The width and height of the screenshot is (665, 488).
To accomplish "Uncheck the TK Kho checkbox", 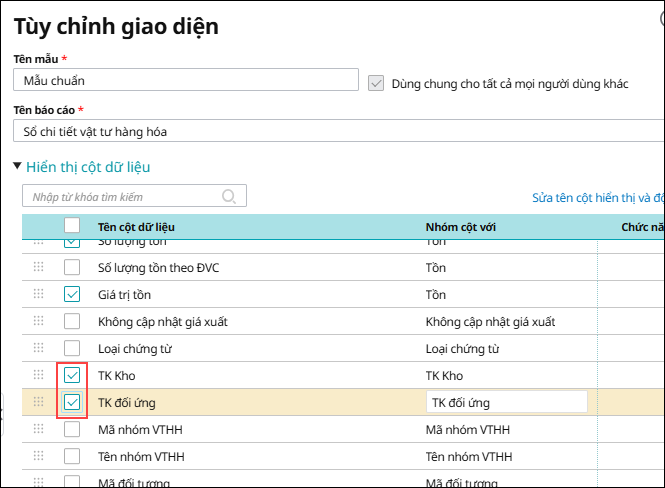I will point(72,376).
